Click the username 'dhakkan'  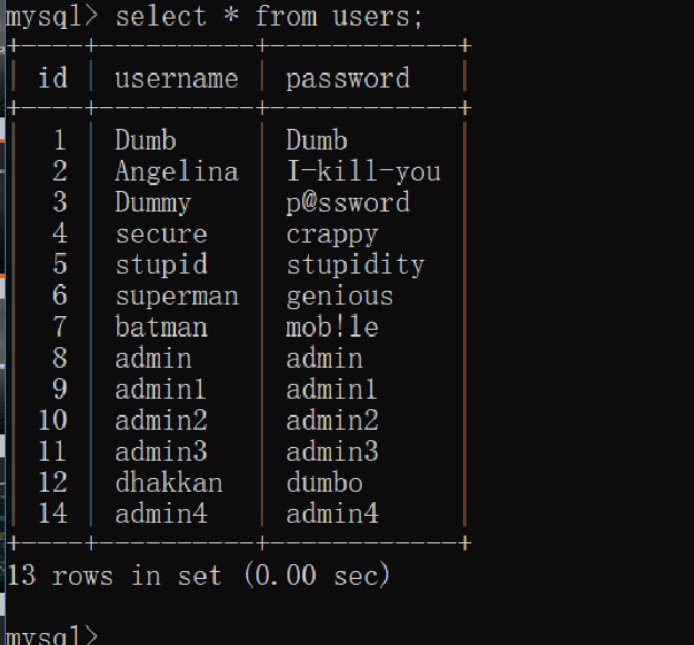[168, 483]
